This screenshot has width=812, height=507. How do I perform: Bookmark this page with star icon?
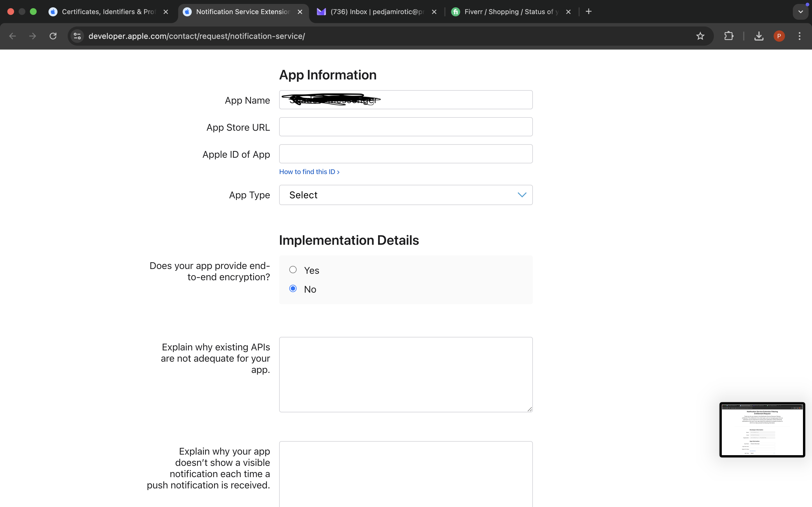pos(700,36)
